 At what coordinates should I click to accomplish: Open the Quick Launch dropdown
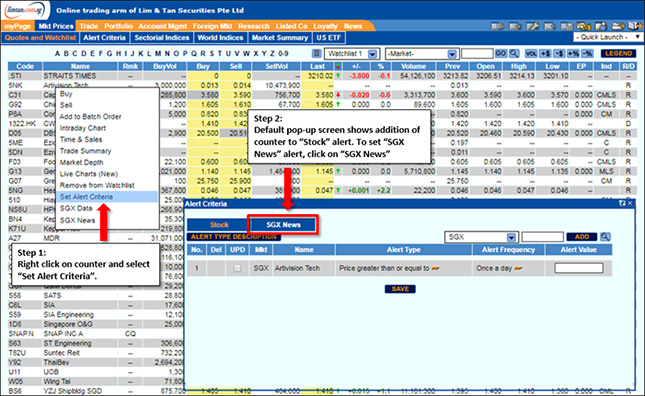pyautogui.click(x=608, y=37)
